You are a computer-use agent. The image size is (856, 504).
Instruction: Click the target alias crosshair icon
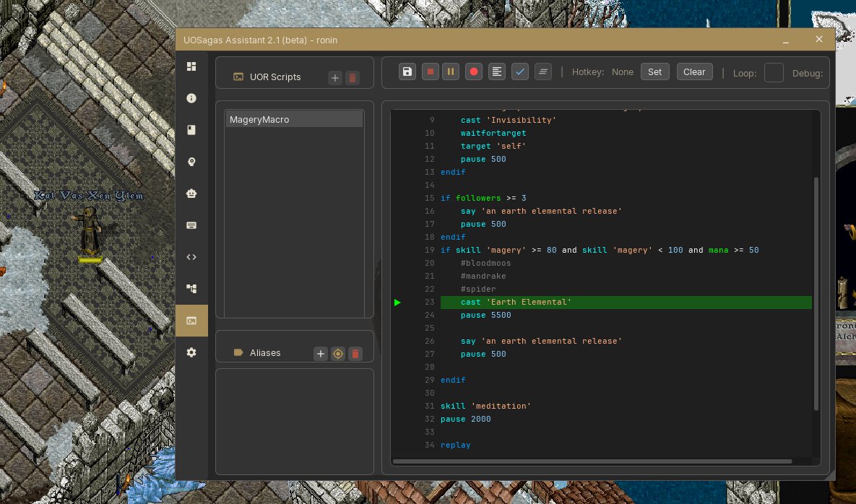point(338,354)
